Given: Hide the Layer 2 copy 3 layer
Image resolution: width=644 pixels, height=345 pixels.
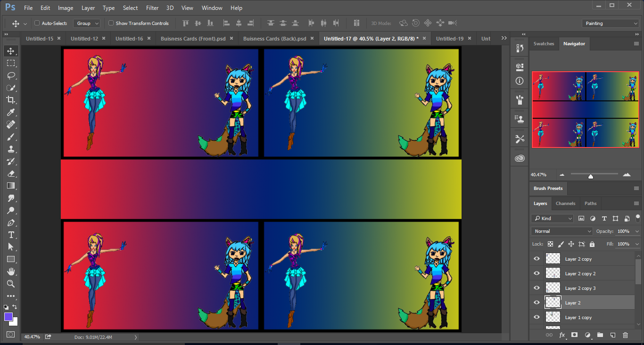Looking at the screenshot, I should (x=537, y=288).
